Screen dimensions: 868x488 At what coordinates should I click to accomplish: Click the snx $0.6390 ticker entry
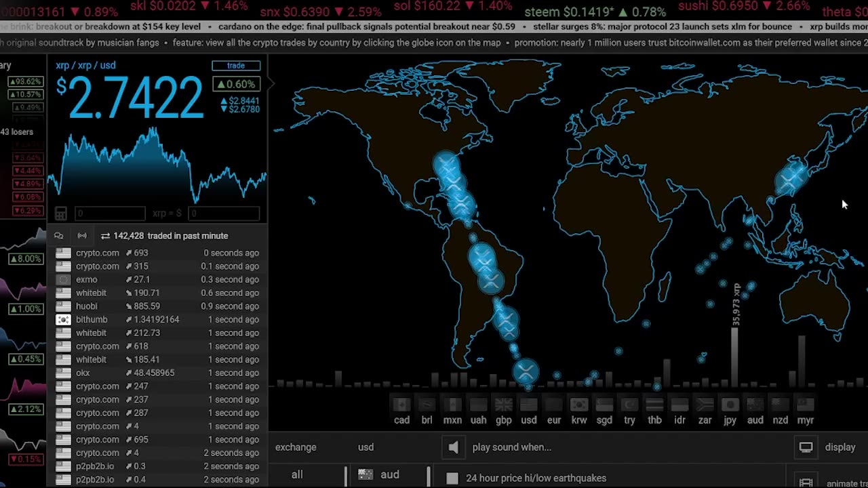click(x=320, y=12)
